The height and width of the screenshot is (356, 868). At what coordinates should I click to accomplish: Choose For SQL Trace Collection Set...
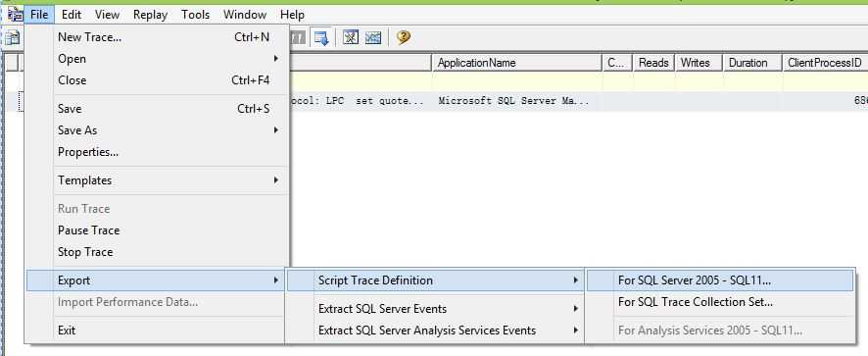(x=720, y=302)
